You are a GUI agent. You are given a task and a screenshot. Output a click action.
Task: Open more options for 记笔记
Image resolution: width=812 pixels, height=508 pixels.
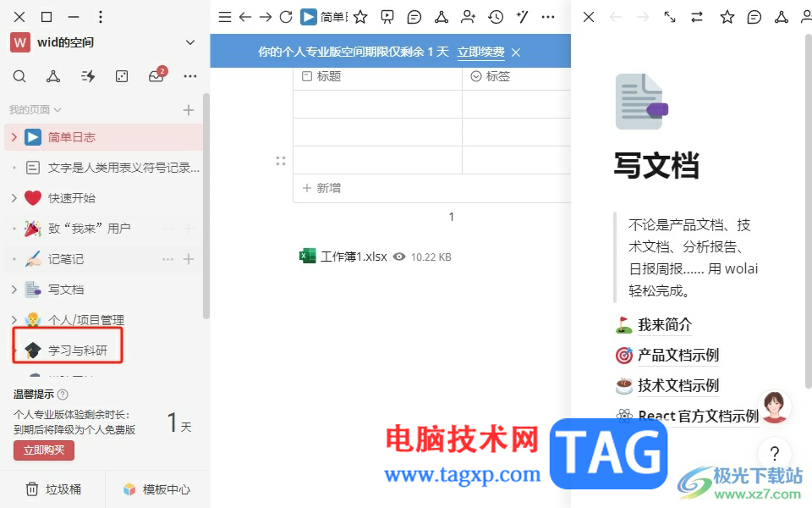pos(167,259)
